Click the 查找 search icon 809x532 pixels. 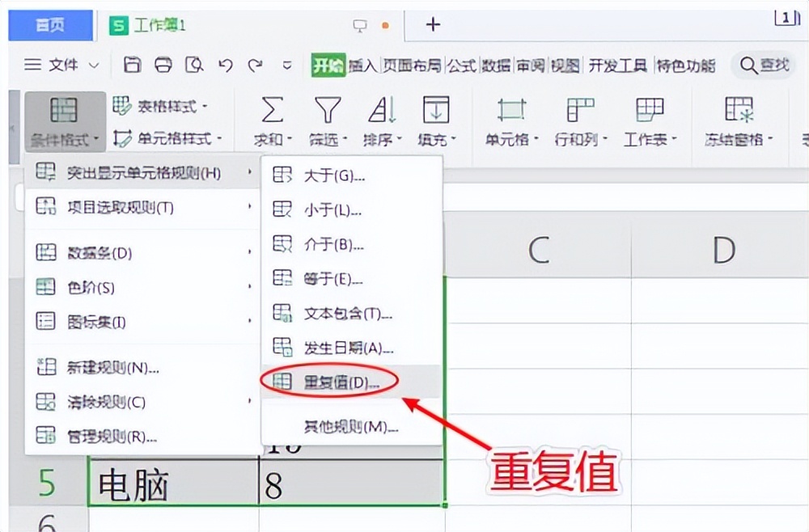(748, 65)
